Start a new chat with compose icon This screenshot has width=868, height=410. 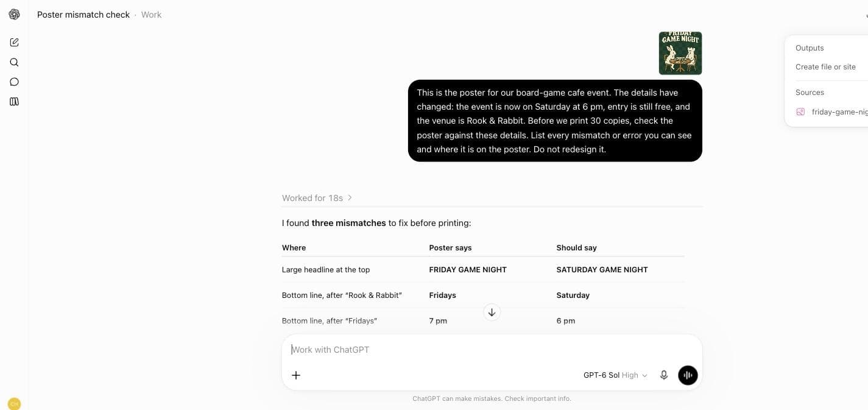click(x=14, y=42)
